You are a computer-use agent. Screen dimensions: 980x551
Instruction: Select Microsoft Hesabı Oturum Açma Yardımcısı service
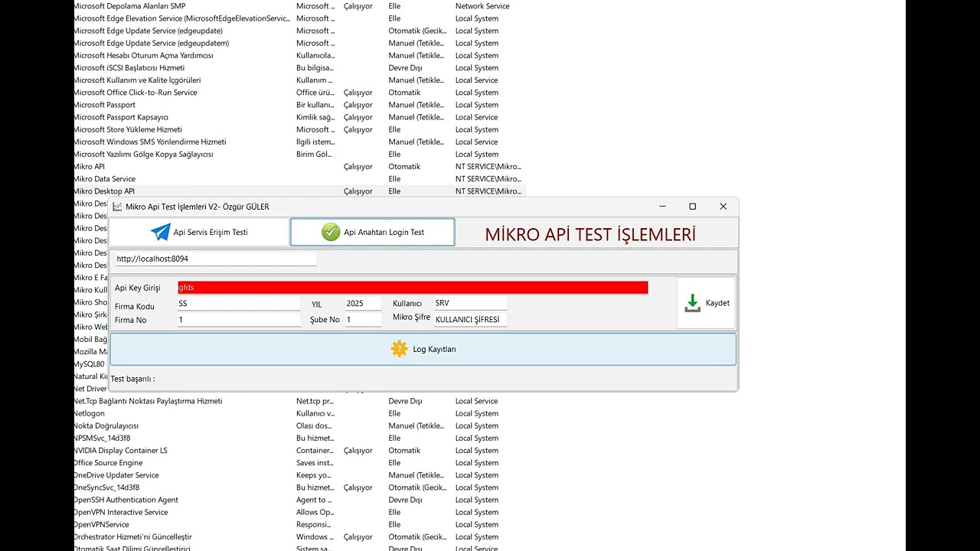pyautogui.click(x=299, y=55)
